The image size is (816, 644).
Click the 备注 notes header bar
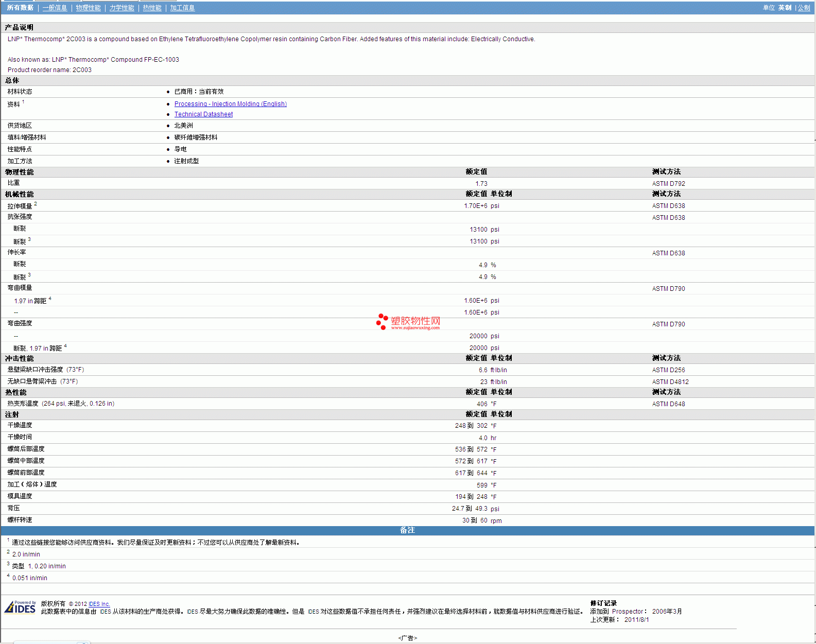click(x=407, y=530)
